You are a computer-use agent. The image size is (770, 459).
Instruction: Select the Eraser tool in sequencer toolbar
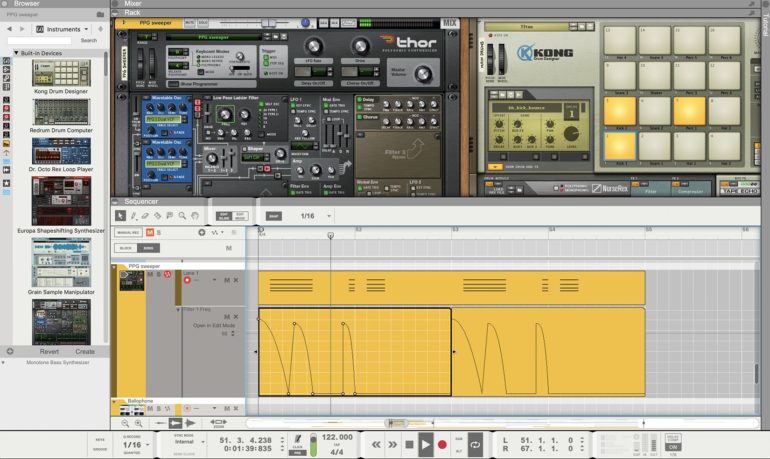(x=145, y=215)
